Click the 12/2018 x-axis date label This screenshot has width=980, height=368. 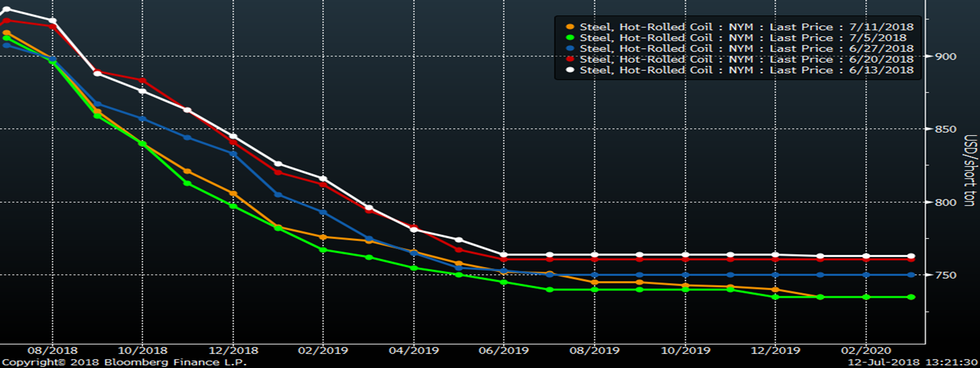point(230,351)
